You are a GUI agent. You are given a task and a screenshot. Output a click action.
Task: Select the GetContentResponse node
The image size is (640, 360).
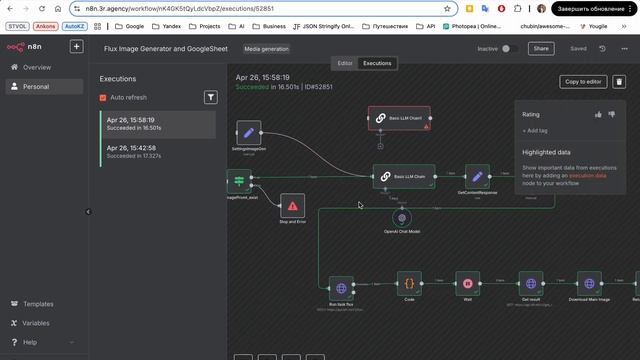(x=477, y=177)
